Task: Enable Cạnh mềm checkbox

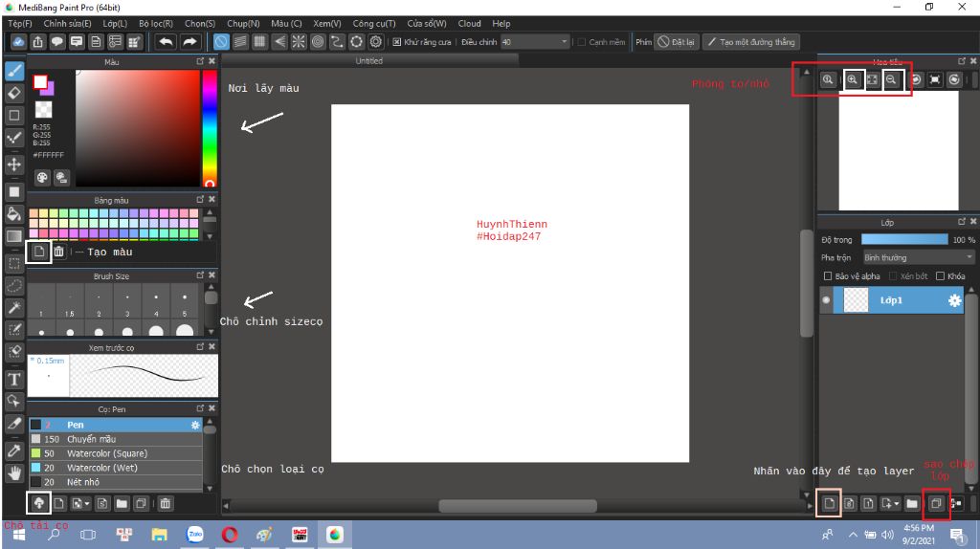Action: coord(582,42)
